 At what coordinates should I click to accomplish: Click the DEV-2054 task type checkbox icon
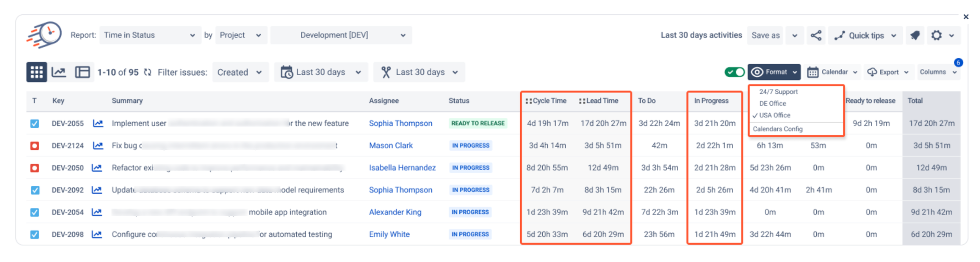click(35, 212)
